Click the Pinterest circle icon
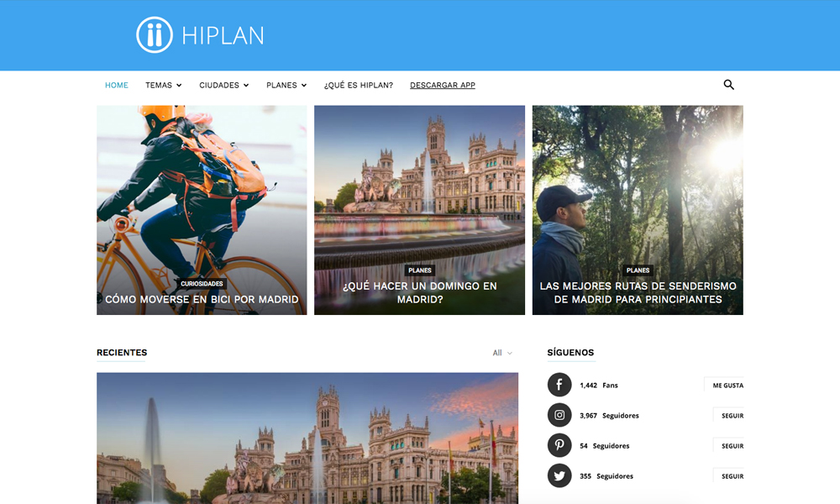The height and width of the screenshot is (504, 840). 559,445
